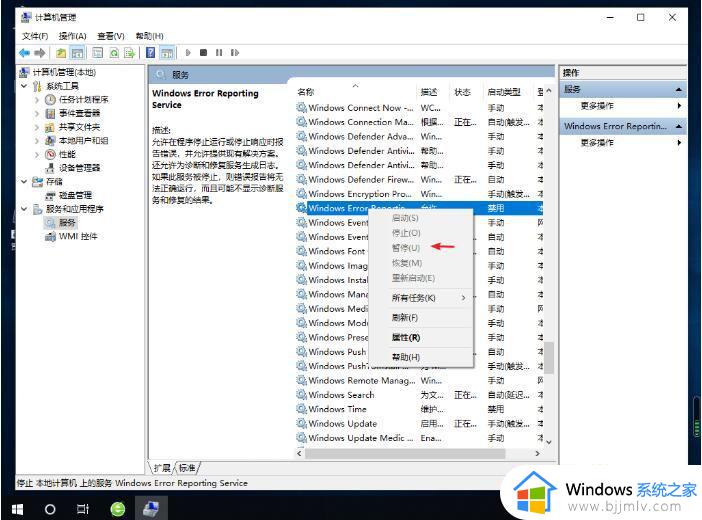Screen dimensions: 702x520
Task: Switch to the 标准 tab
Action: click(x=187, y=468)
